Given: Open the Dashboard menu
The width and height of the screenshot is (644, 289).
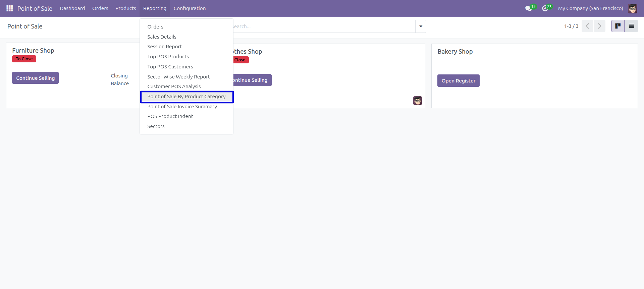Looking at the screenshot, I should 72,8.
